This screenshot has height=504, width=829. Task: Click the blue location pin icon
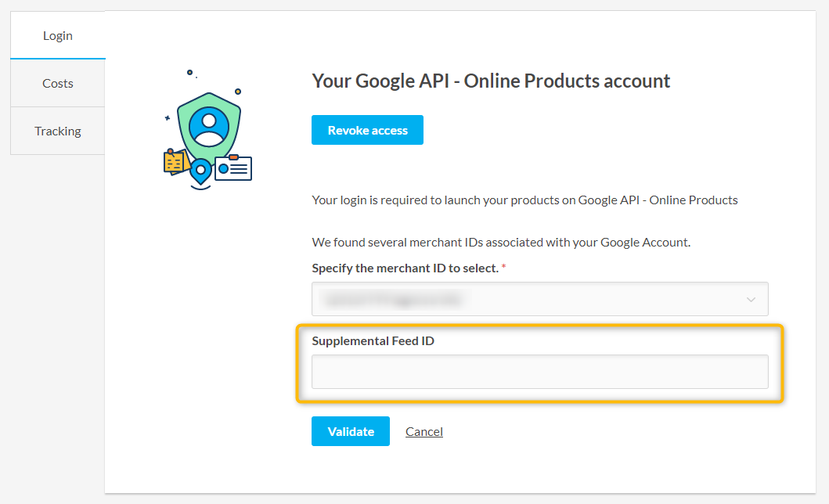[x=201, y=171]
